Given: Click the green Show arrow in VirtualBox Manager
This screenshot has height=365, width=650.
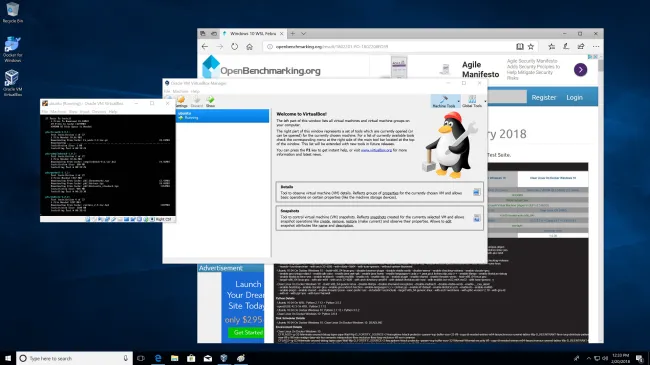Looking at the screenshot, I should point(211,101).
